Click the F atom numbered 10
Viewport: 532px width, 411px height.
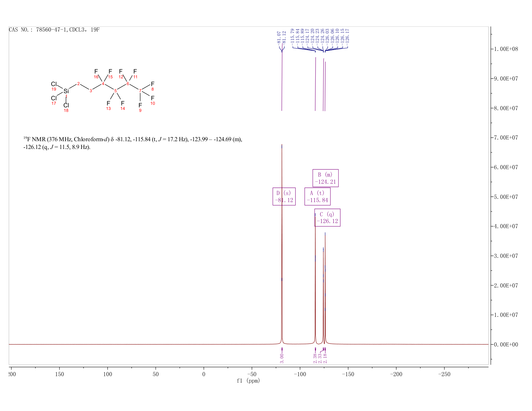pyautogui.click(x=153, y=98)
